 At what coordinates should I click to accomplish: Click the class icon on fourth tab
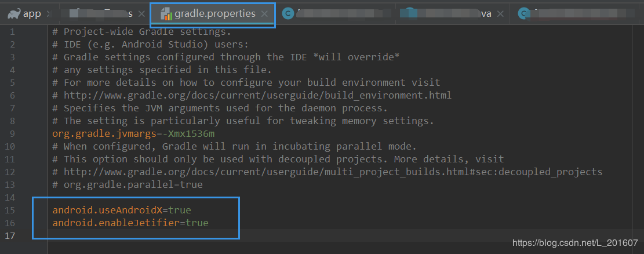(x=288, y=14)
